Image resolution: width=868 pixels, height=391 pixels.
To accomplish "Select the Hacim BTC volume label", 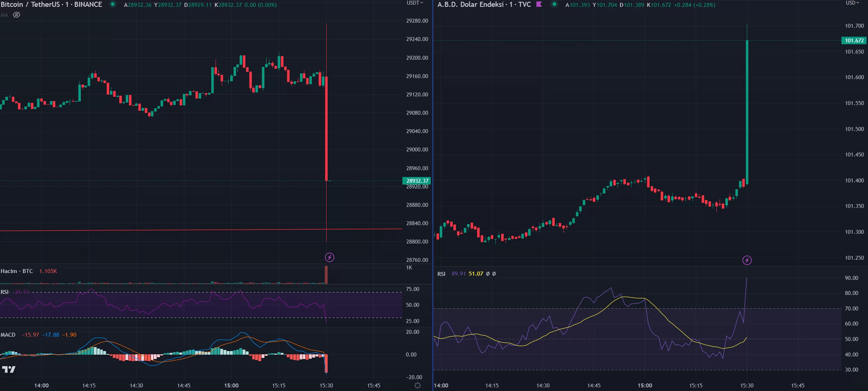I will pyautogui.click(x=17, y=271).
